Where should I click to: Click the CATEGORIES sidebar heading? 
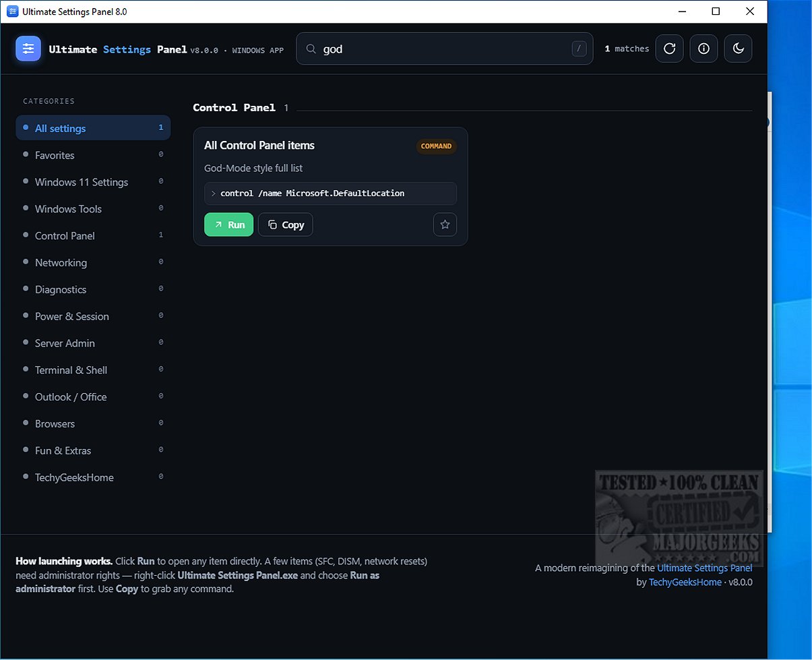click(x=49, y=101)
